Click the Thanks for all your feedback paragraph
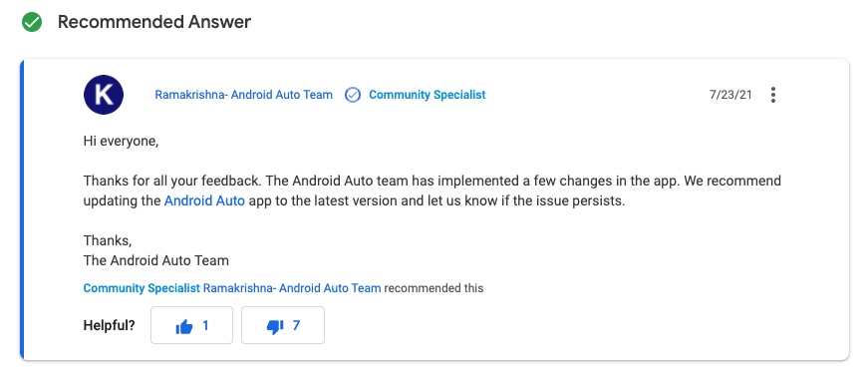Image resolution: width=868 pixels, height=383 pixels. [x=433, y=191]
